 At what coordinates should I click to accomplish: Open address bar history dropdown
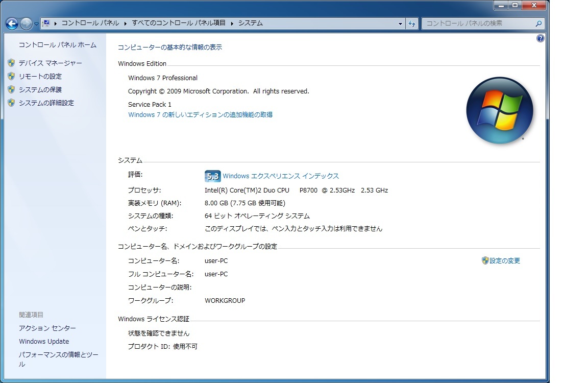pos(400,23)
